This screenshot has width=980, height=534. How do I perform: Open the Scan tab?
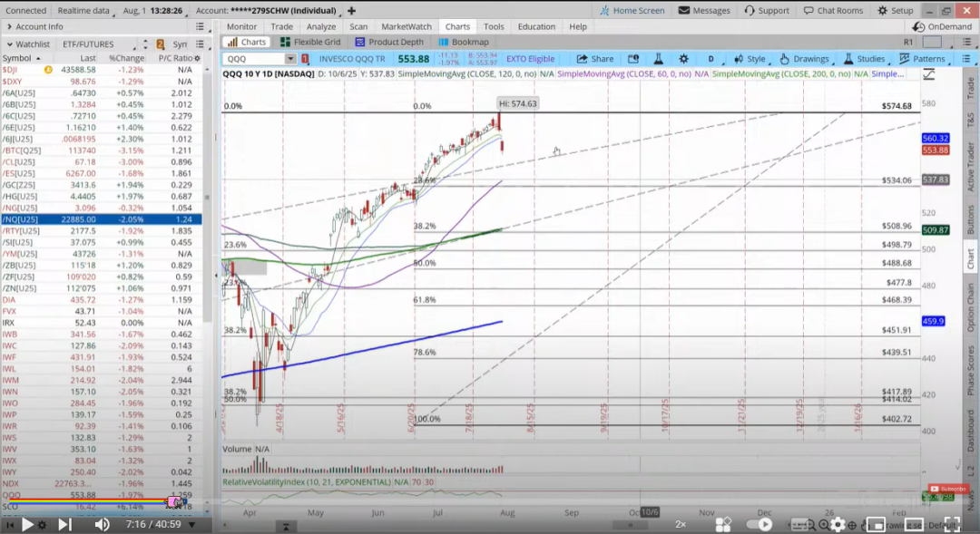coord(358,27)
